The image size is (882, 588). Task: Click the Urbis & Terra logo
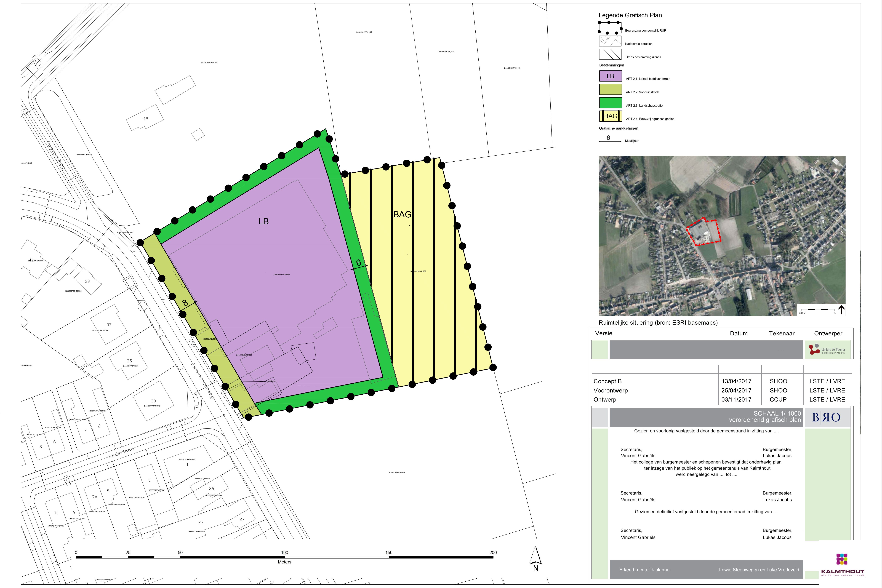[827, 349]
